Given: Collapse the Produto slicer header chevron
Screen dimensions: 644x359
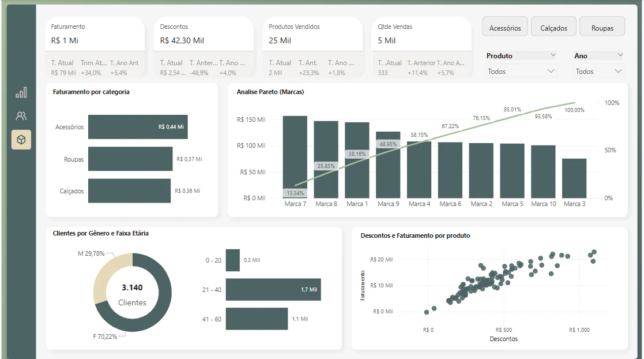Looking at the screenshot, I should (553, 55).
